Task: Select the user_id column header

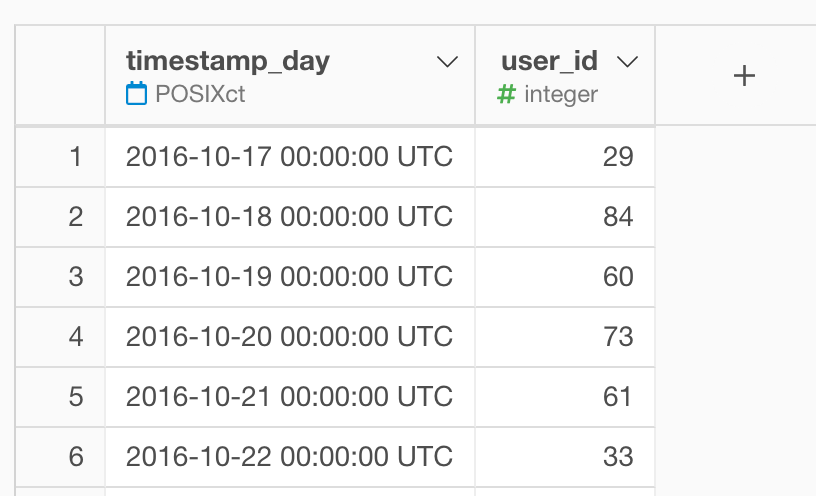Action: point(549,62)
